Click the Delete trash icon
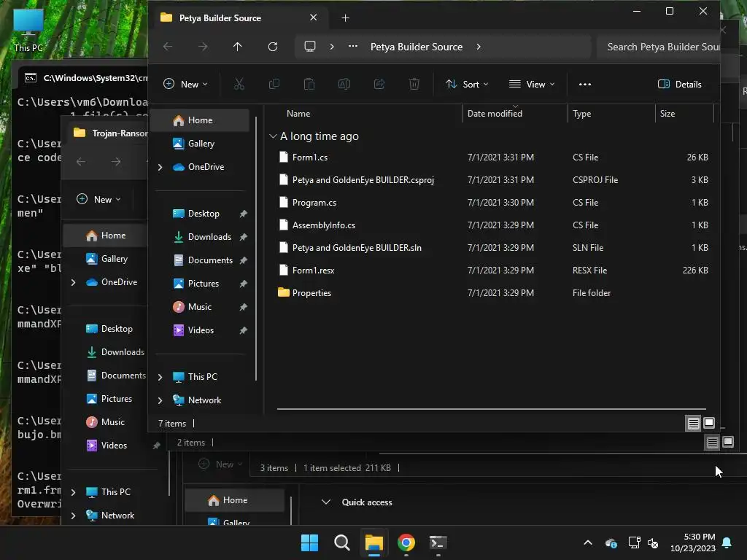 pyautogui.click(x=414, y=85)
